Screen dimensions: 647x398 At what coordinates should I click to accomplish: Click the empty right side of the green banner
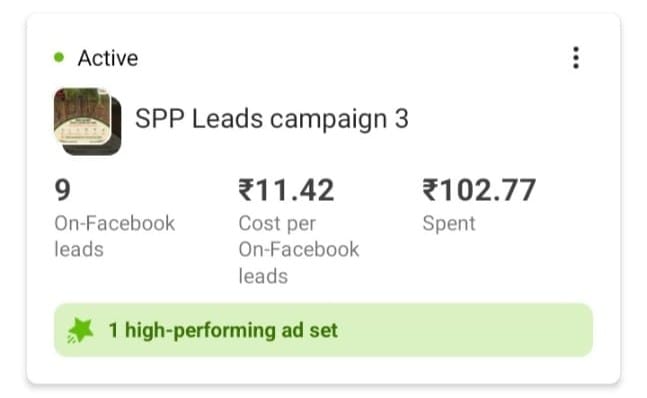coord(466,330)
